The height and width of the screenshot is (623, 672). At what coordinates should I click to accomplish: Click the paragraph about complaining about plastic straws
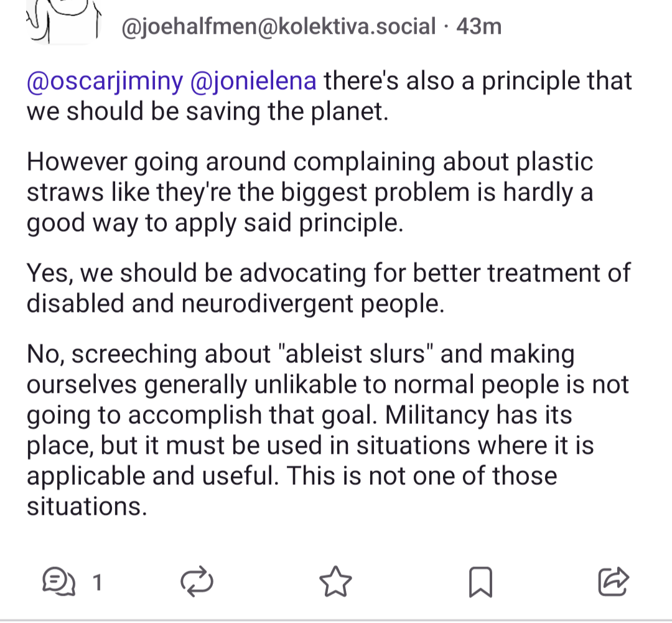[310, 192]
